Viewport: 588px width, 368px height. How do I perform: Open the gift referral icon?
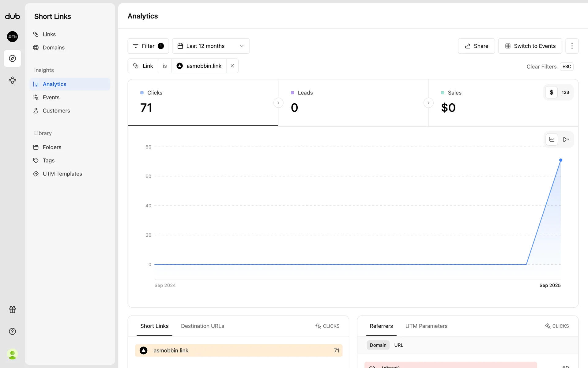point(12,309)
